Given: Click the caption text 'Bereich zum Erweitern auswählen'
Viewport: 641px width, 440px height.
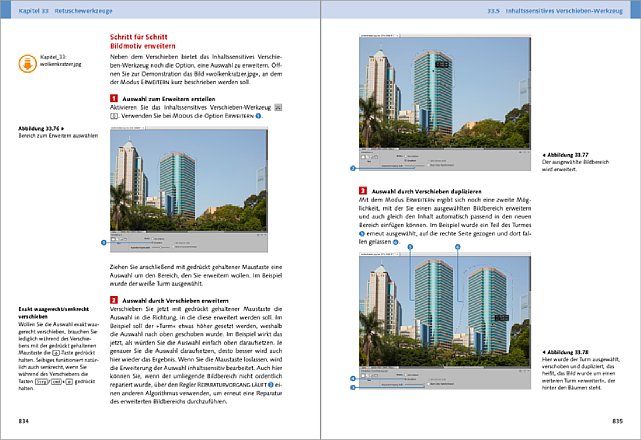Looking at the screenshot, I should click(x=58, y=136).
